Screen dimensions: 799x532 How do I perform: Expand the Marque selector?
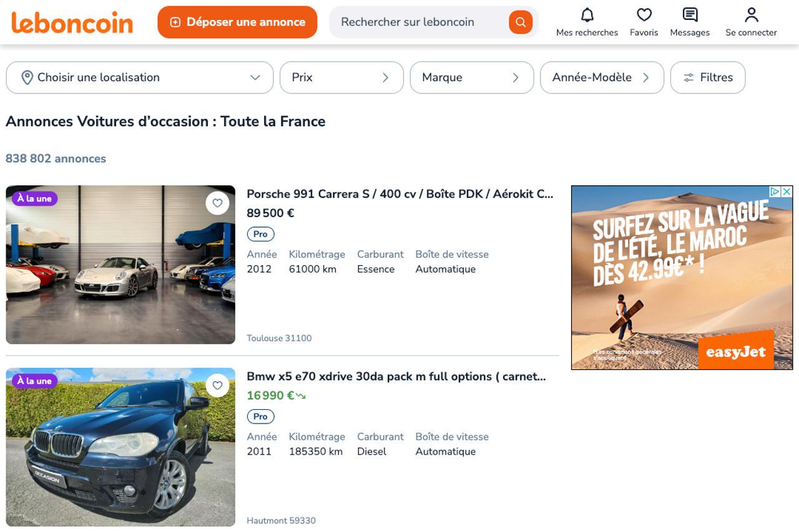point(471,77)
